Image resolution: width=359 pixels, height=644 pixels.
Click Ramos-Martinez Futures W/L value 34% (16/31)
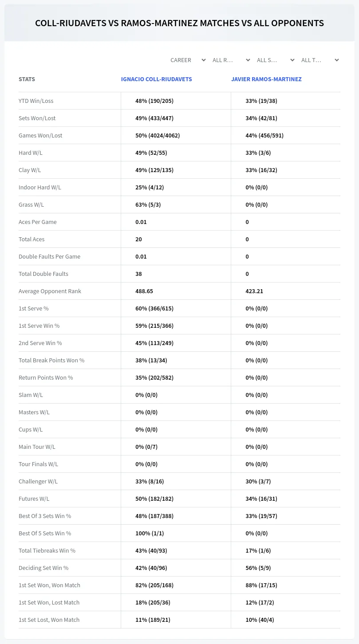click(261, 499)
